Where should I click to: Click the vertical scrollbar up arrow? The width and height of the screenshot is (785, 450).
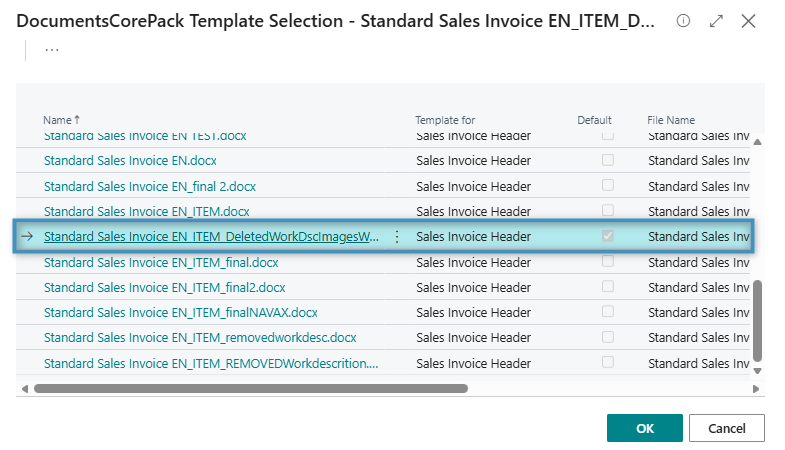757,142
